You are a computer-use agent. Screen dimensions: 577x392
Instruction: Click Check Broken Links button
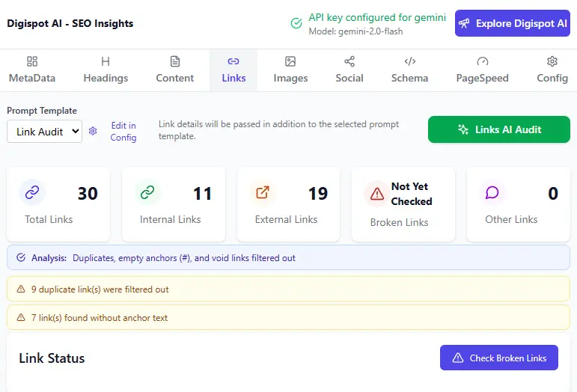point(499,358)
